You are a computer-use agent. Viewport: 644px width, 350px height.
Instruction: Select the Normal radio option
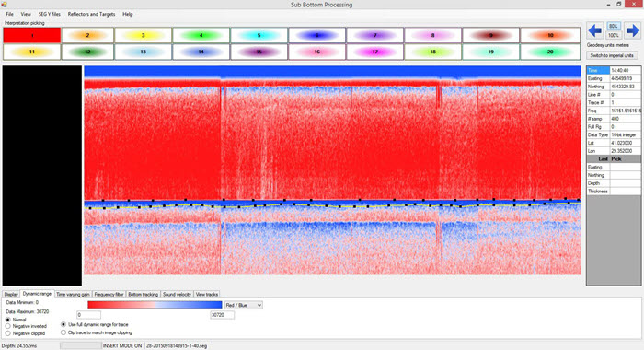16,320
